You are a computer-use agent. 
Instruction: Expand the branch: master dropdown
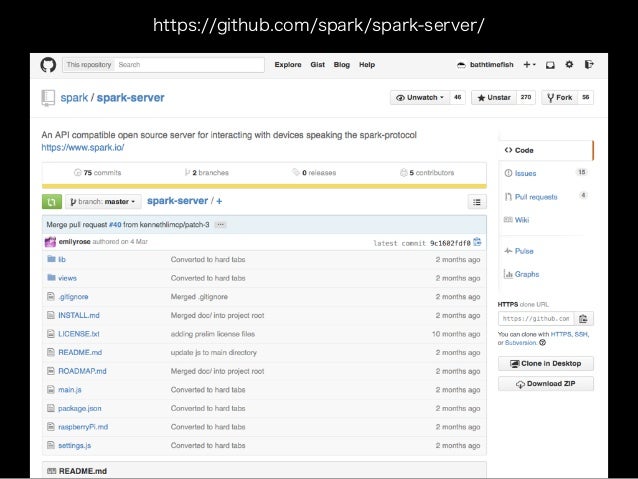coord(103,201)
